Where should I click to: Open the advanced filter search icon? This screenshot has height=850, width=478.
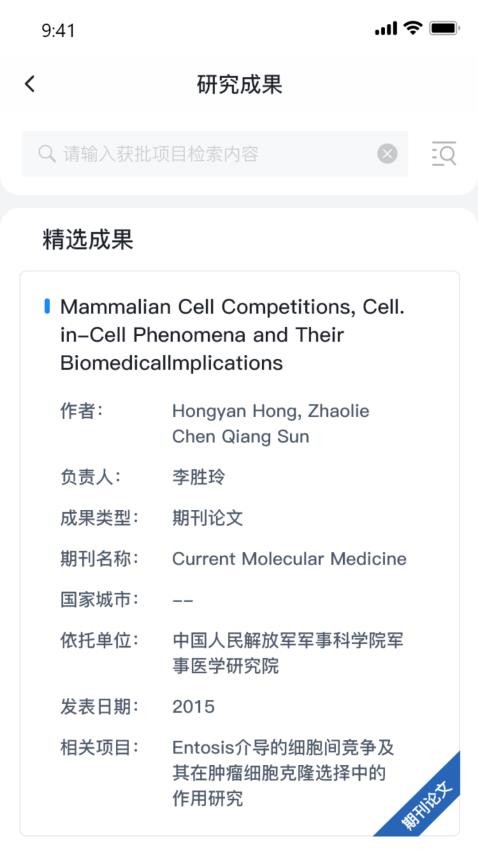click(444, 153)
